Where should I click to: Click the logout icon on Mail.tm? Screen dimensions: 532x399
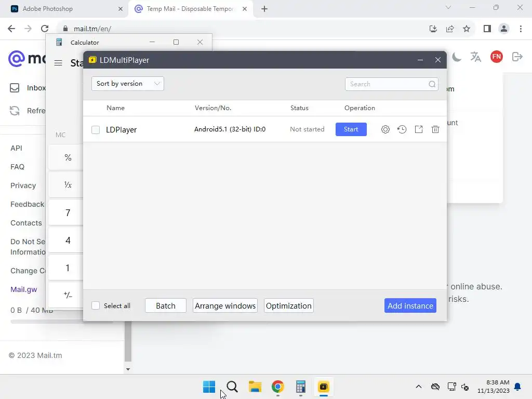coord(517,57)
